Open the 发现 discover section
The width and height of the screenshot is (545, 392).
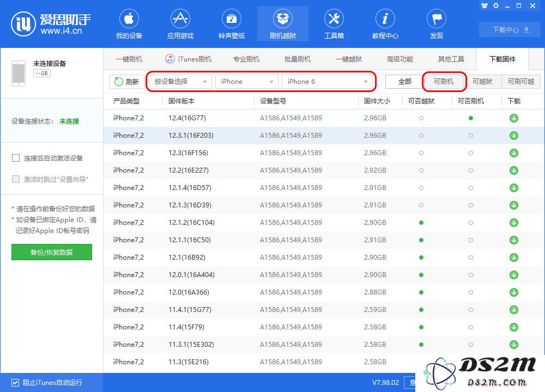(437, 24)
